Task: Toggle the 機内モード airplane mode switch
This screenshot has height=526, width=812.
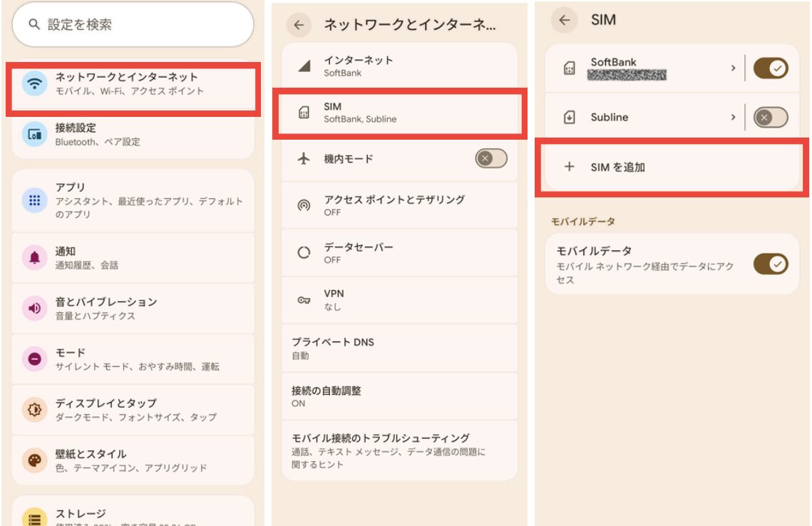Action: 491,159
